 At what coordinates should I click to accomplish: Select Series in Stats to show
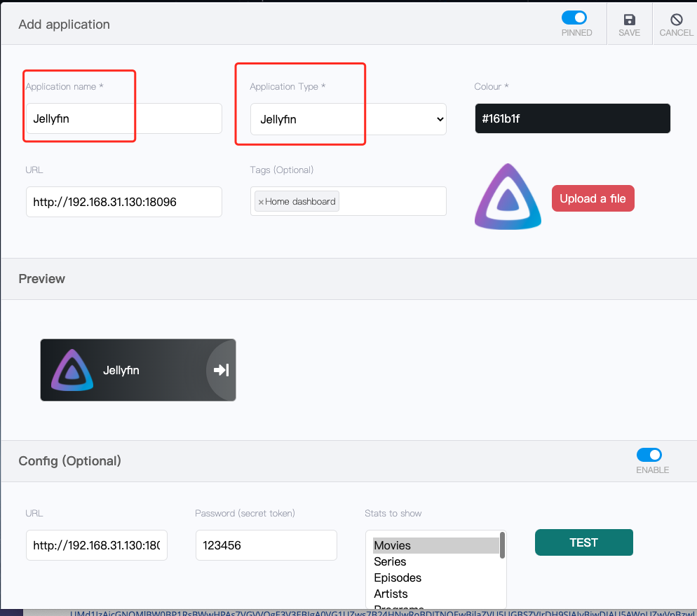(435, 562)
